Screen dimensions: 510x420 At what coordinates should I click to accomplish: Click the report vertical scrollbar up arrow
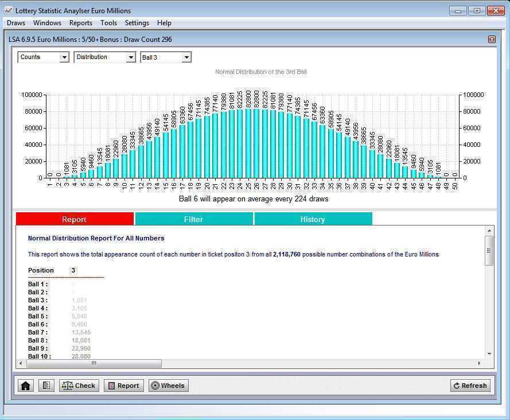pos(489,231)
